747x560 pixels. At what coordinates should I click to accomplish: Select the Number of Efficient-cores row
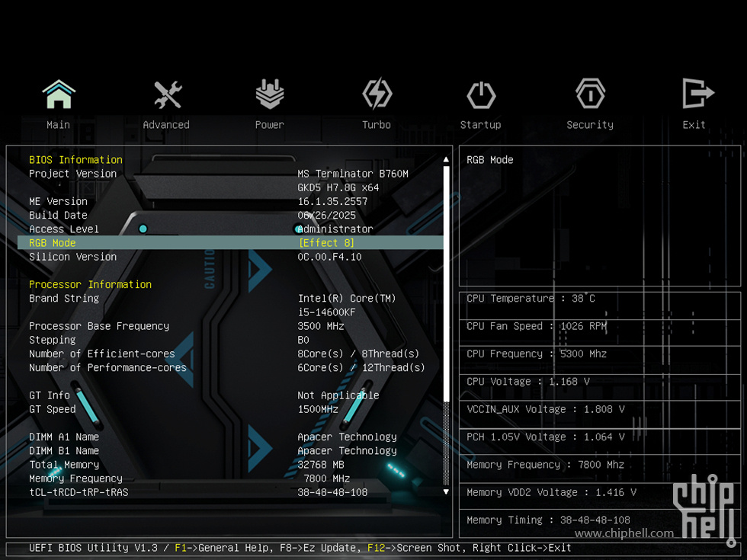(102, 354)
